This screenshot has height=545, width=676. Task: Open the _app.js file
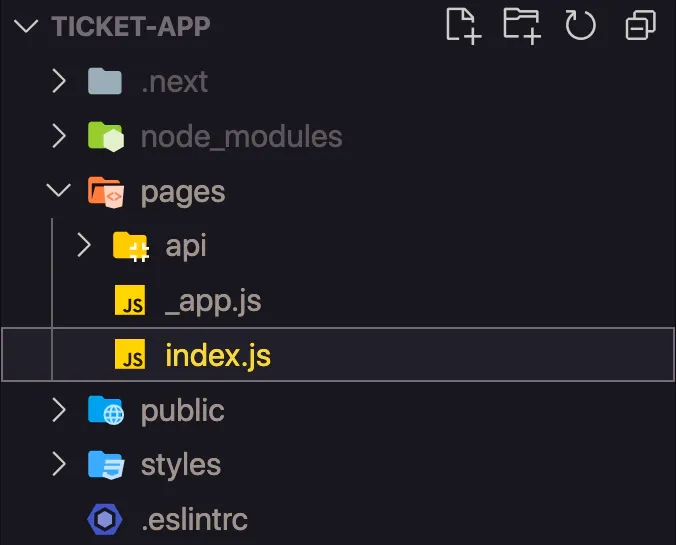coord(213,301)
